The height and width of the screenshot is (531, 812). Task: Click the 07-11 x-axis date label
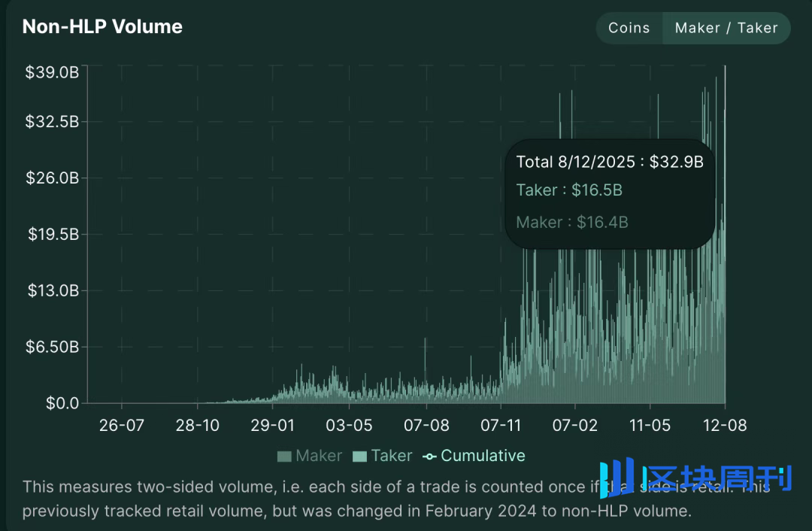[x=501, y=425]
